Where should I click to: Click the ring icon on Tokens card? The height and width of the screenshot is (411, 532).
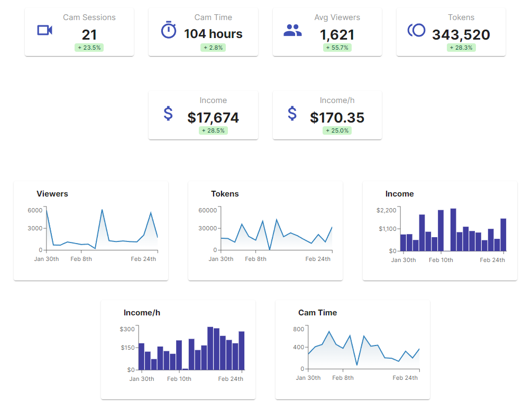click(x=416, y=30)
